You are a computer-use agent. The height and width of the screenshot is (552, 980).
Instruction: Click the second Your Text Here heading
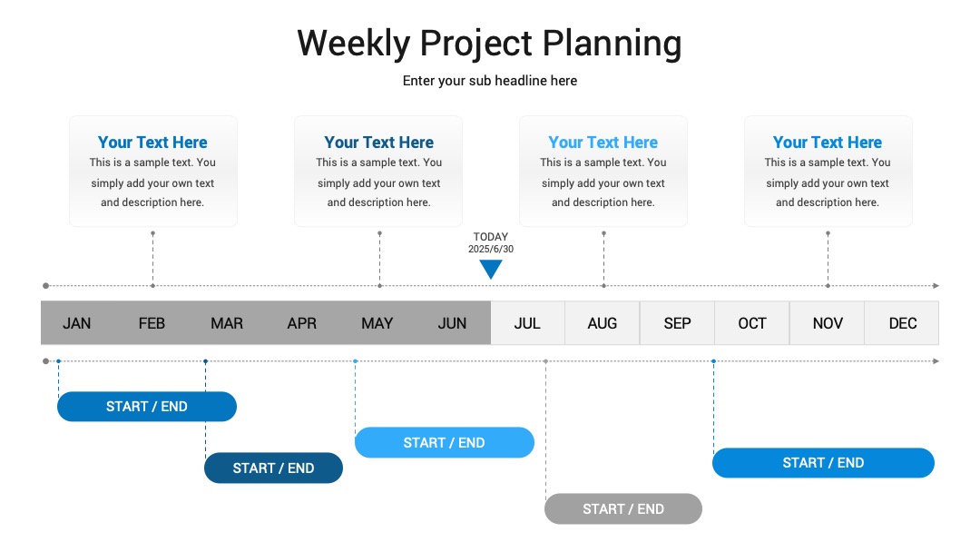pos(378,143)
